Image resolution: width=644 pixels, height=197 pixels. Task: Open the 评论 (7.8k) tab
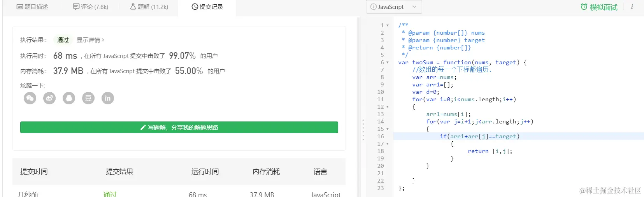(91, 7)
